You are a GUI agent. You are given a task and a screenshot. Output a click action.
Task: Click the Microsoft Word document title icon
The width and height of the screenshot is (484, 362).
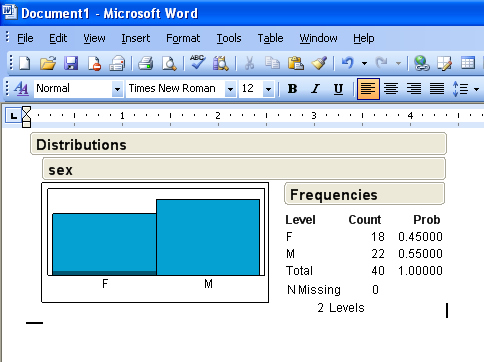pyautogui.click(x=9, y=13)
